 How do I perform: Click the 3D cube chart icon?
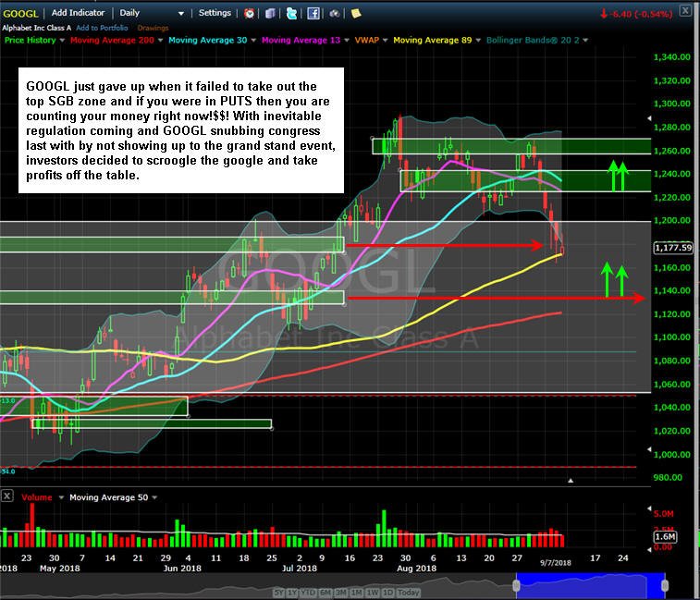(270, 13)
